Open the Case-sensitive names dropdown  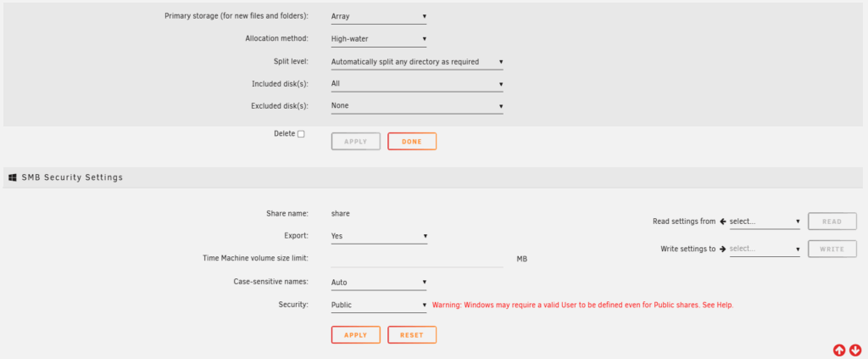(379, 283)
